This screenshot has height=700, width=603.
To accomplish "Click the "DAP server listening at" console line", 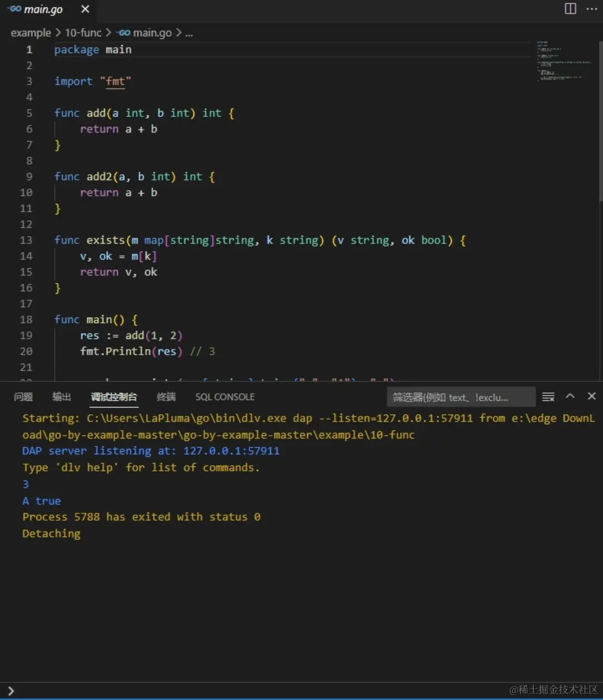I will [x=151, y=451].
